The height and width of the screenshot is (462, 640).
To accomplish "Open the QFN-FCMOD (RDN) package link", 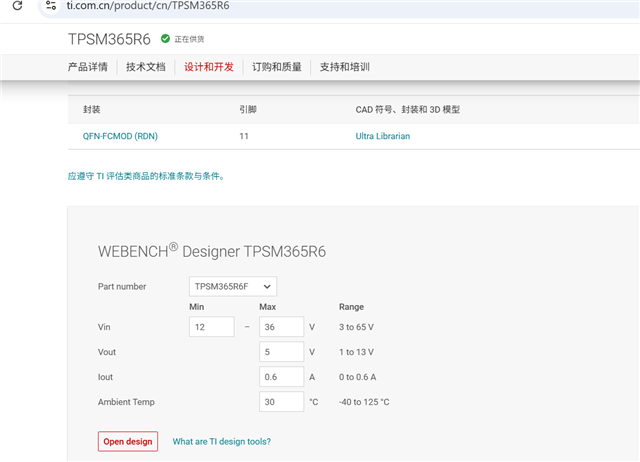I will click(120, 136).
